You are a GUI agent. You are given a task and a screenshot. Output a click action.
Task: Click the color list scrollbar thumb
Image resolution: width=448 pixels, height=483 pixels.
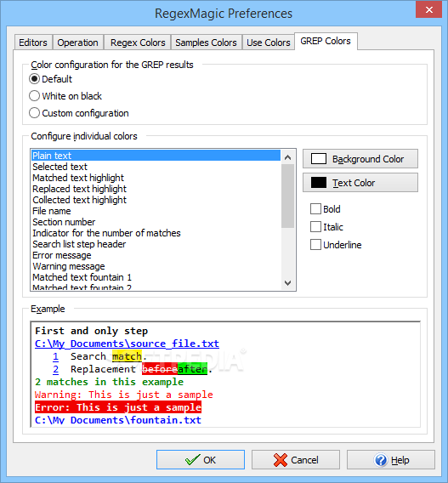288,196
